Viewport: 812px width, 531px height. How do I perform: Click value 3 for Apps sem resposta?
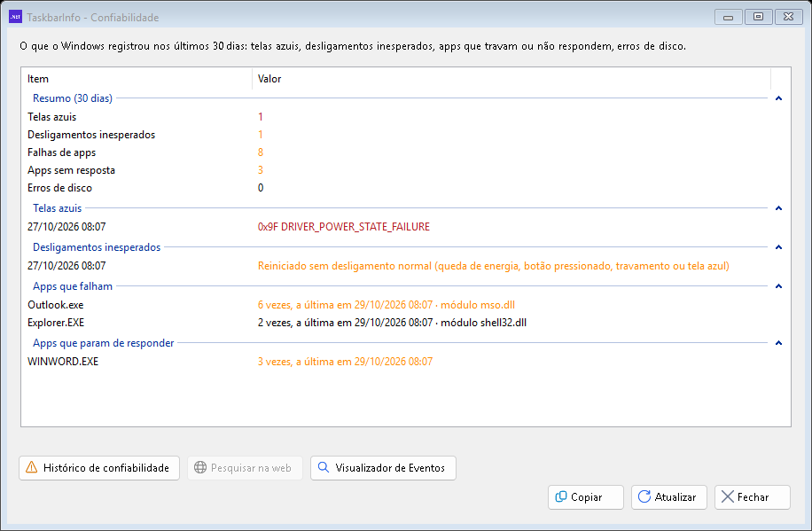tap(261, 170)
